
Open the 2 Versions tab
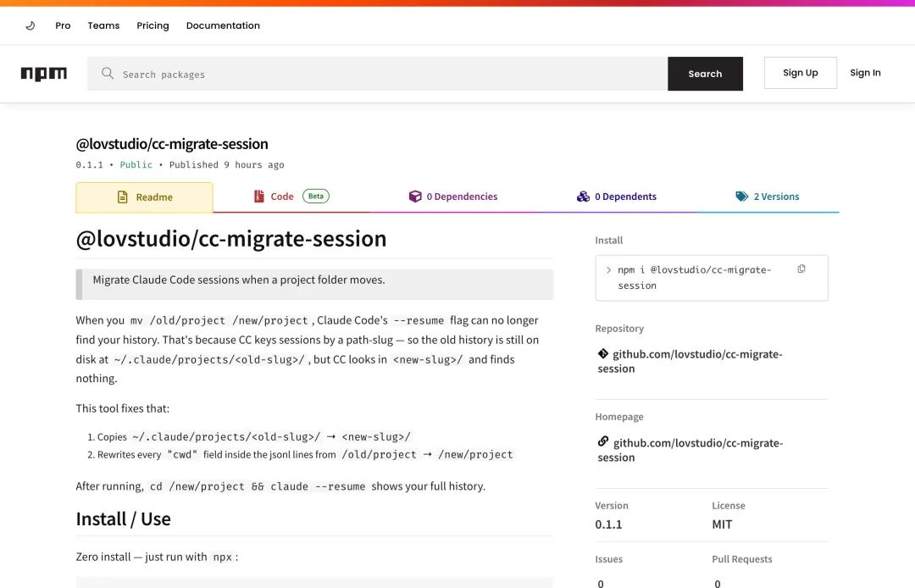click(x=768, y=197)
